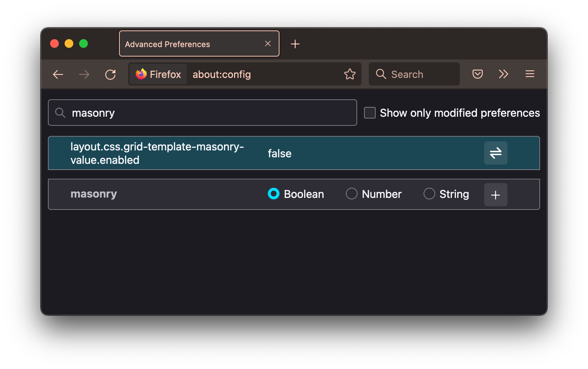Image resolution: width=588 pixels, height=369 pixels.
Task: Close the Advanced Preferences tab
Action: [268, 43]
